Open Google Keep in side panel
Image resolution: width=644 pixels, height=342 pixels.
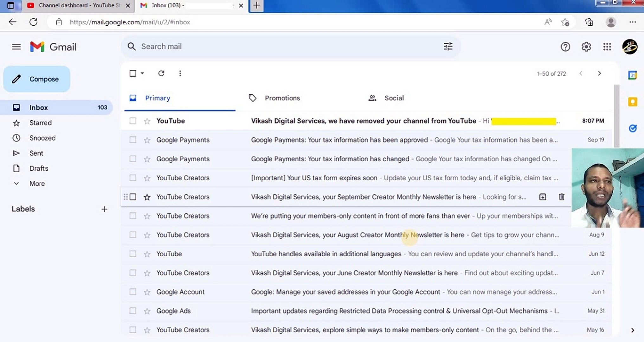point(632,102)
